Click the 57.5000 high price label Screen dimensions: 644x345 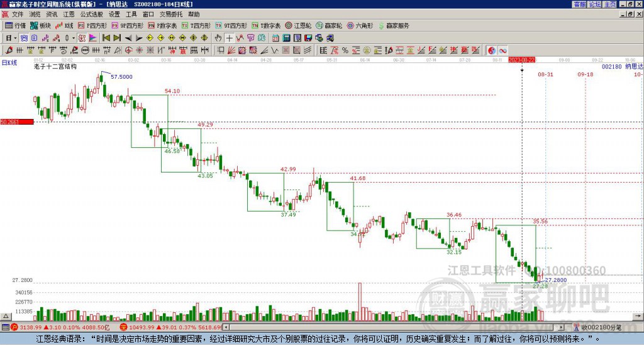(x=121, y=77)
